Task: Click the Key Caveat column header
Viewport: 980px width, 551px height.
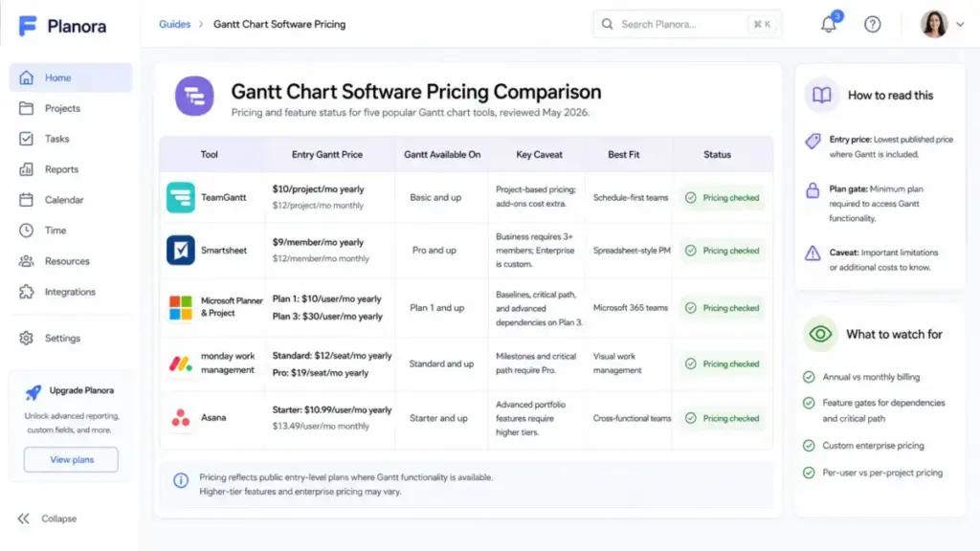Action: click(x=540, y=154)
